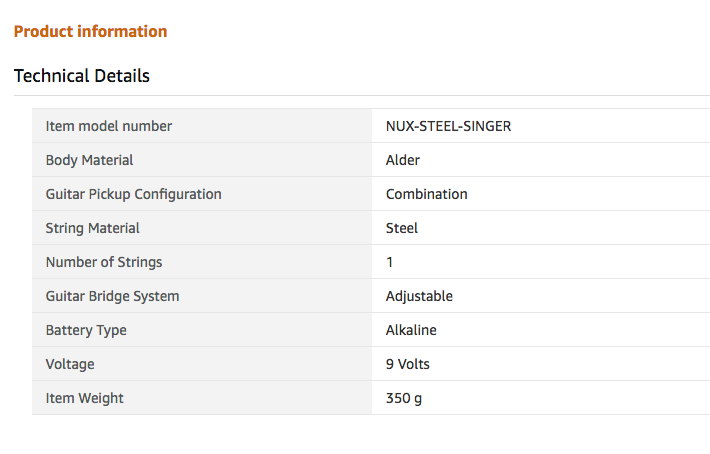Screen dimensions: 710x454
Task: Select the Battery Type label
Action: click(86, 330)
